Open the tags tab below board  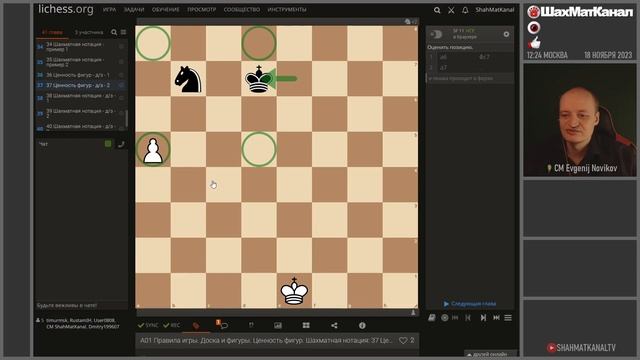point(196,325)
